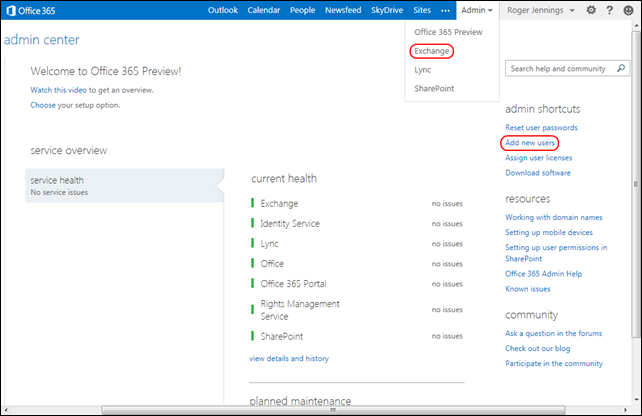642x416 pixels.
Task: Click Reset user passwords shortcut
Action: pos(541,127)
